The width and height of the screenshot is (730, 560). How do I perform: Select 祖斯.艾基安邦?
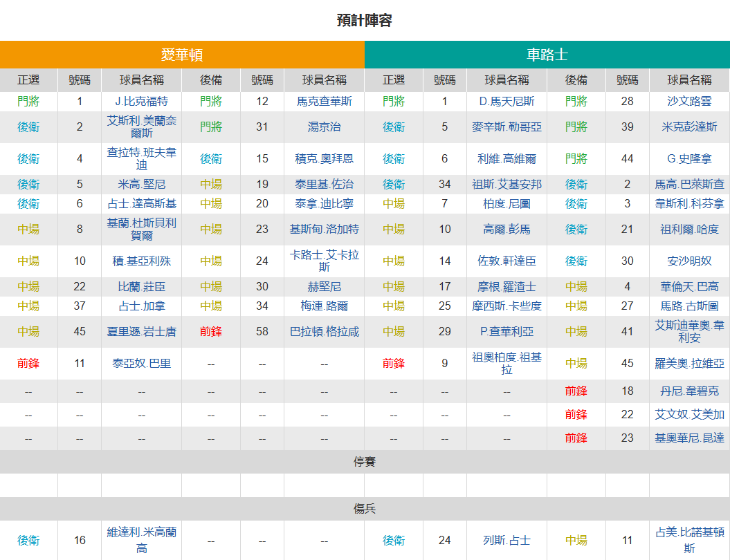pos(507,185)
